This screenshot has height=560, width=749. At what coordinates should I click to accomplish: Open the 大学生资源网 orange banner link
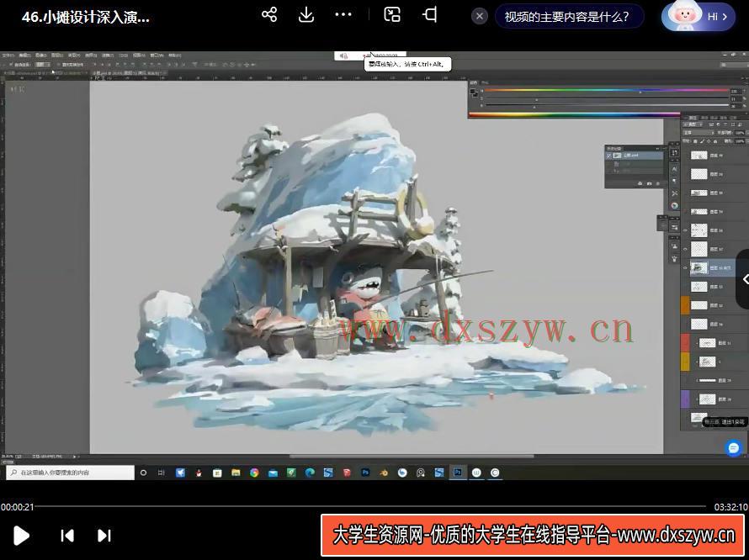coord(532,535)
